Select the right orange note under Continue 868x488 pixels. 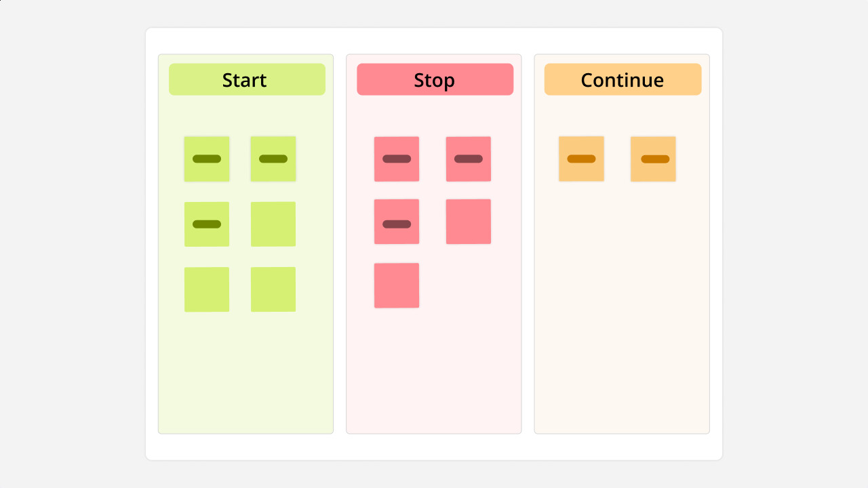653,158
